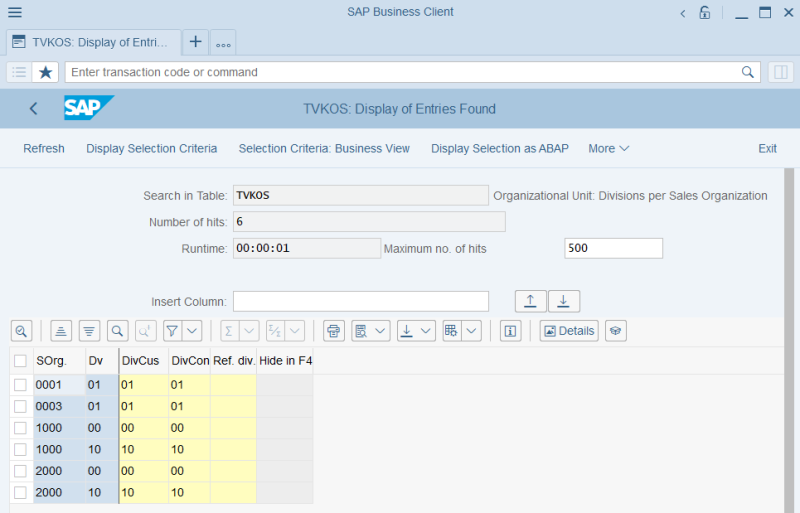
Task: Click the Details button
Action: click(568, 331)
